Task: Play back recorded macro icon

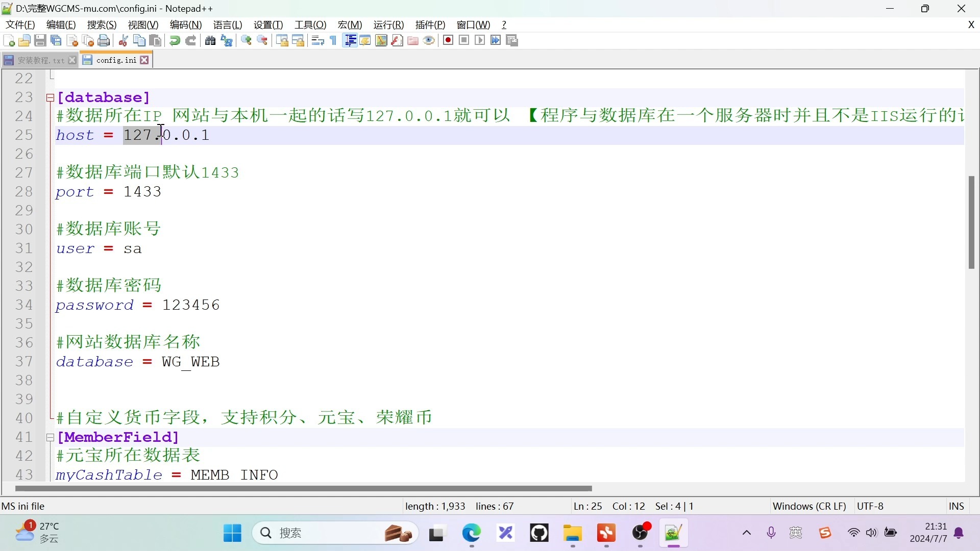Action: [480, 40]
